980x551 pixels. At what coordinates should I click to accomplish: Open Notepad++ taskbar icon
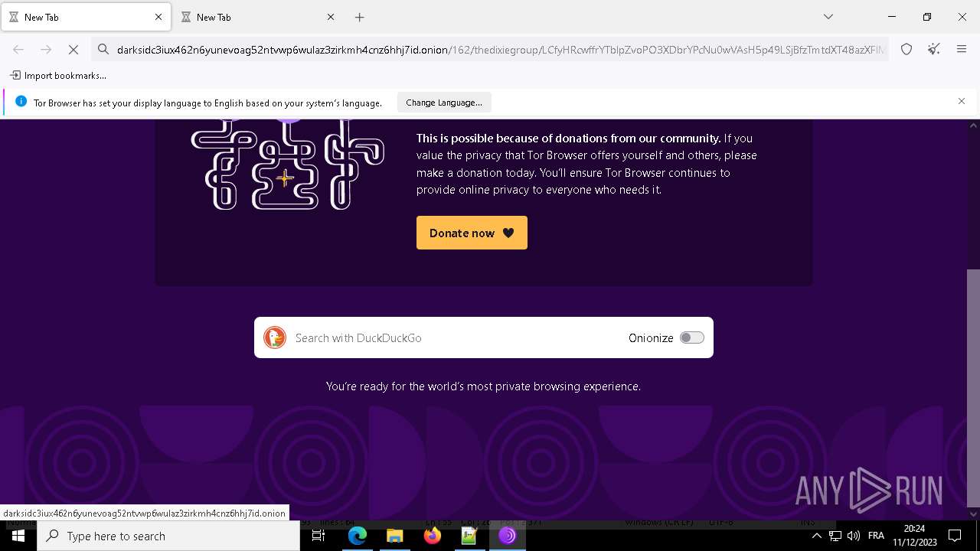[x=469, y=536]
